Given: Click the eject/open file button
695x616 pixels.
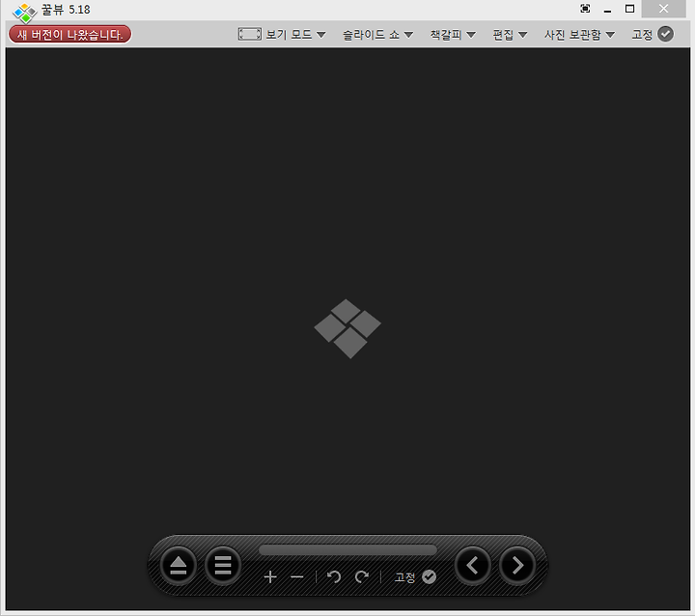Looking at the screenshot, I should tap(179, 566).
